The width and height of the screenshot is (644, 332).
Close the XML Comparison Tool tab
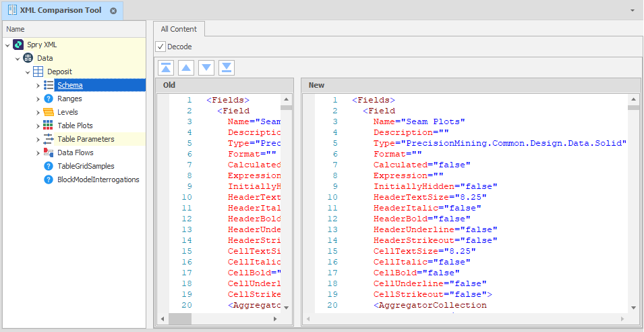coord(113,11)
